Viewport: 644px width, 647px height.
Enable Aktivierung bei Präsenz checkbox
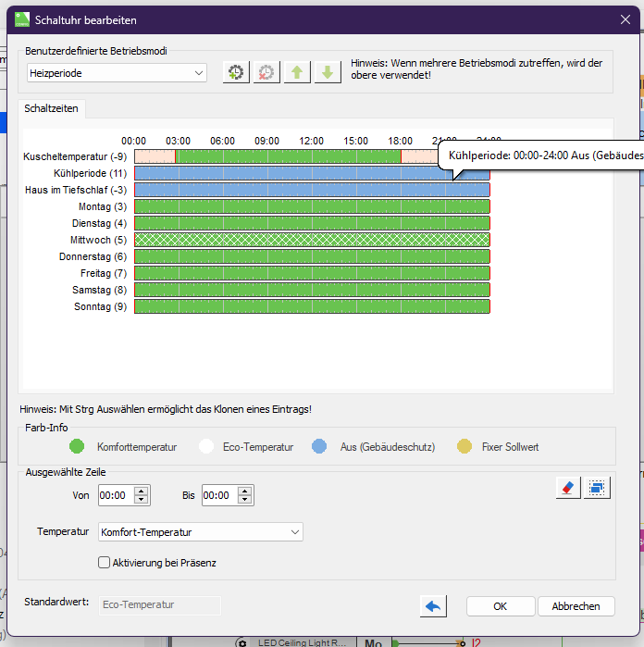click(x=105, y=562)
